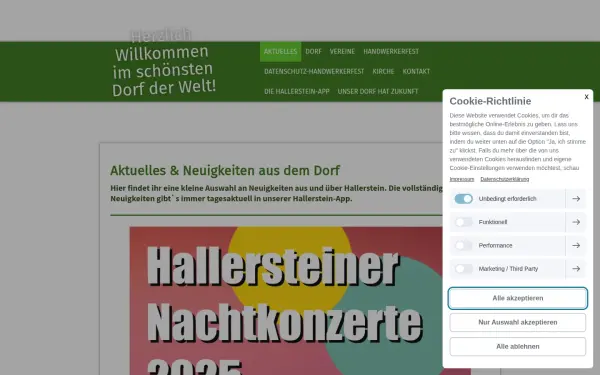Open Datenschutz-Handwerkerfest menu item
Image resolution: width=600 pixels, height=375 pixels.
point(314,71)
